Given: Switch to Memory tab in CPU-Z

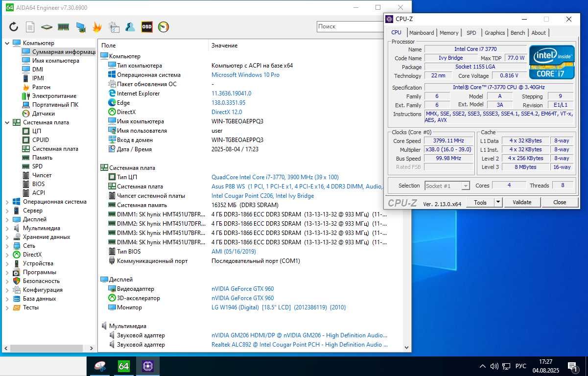Looking at the screenshot, I should click(x=449, y=33).
